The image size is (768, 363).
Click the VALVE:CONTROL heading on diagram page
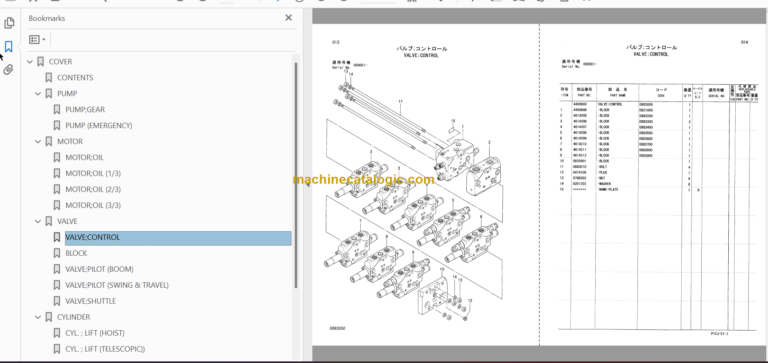[x=422, y=55]
